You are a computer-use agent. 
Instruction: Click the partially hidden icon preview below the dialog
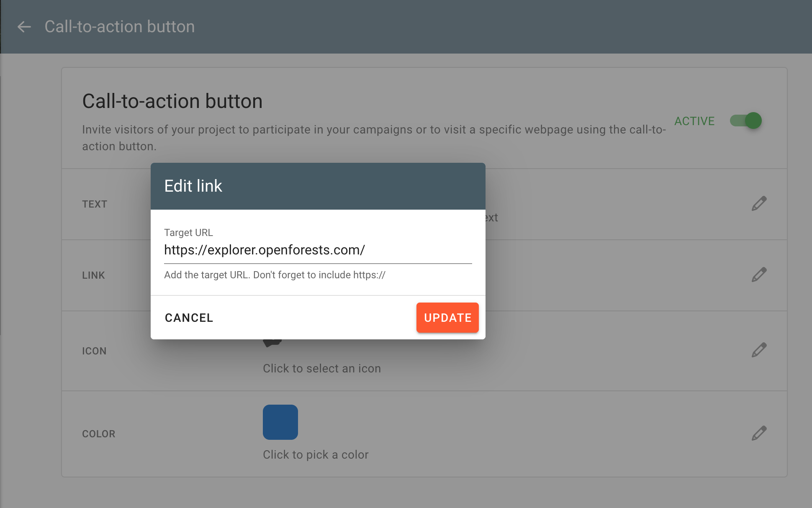pyautogui.click(x=272, y=343)
